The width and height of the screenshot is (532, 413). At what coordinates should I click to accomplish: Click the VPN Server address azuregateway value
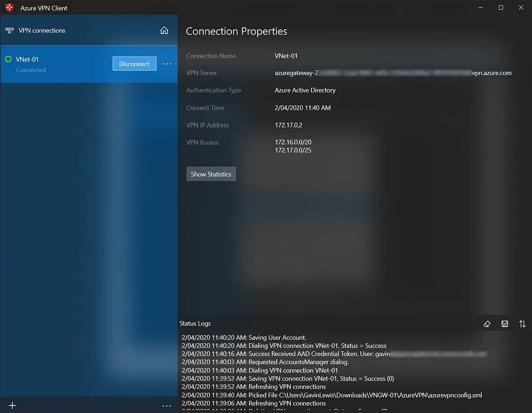point(393,73)
